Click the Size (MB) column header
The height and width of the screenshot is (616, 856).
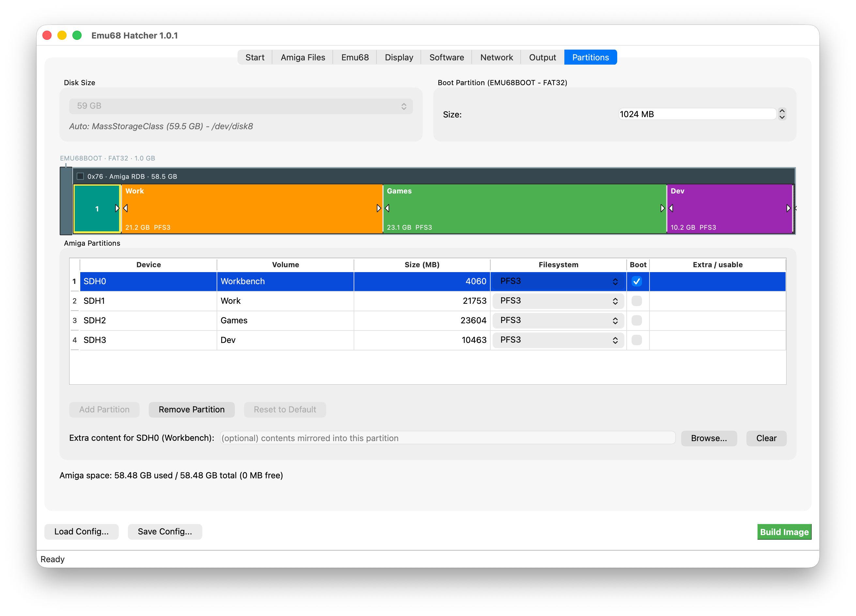tap(422, 265)
